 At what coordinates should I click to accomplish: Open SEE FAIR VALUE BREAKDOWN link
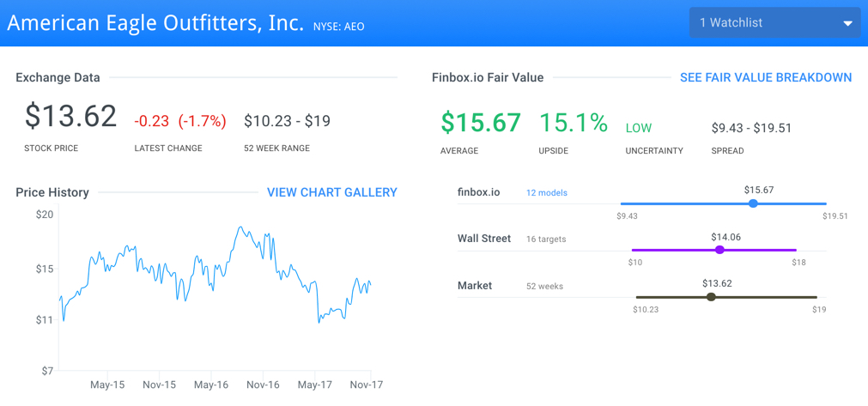coord(766,77)
